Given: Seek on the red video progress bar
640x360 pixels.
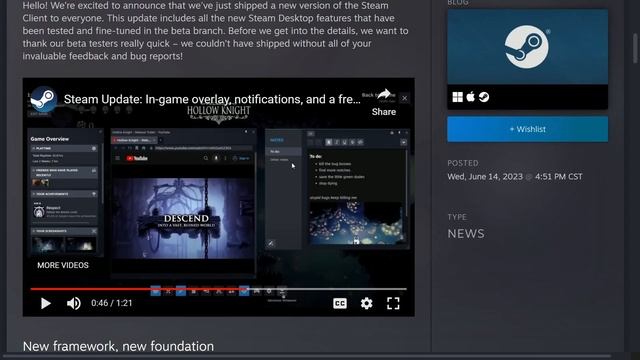Looking at the screenshot, I should click(x=218, y=289).
